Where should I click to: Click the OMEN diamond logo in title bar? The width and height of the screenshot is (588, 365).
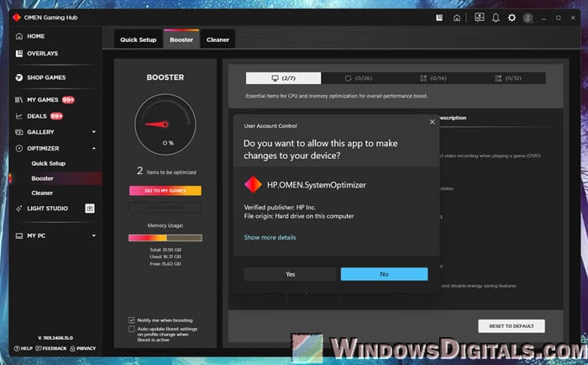[x=17, y=18]
